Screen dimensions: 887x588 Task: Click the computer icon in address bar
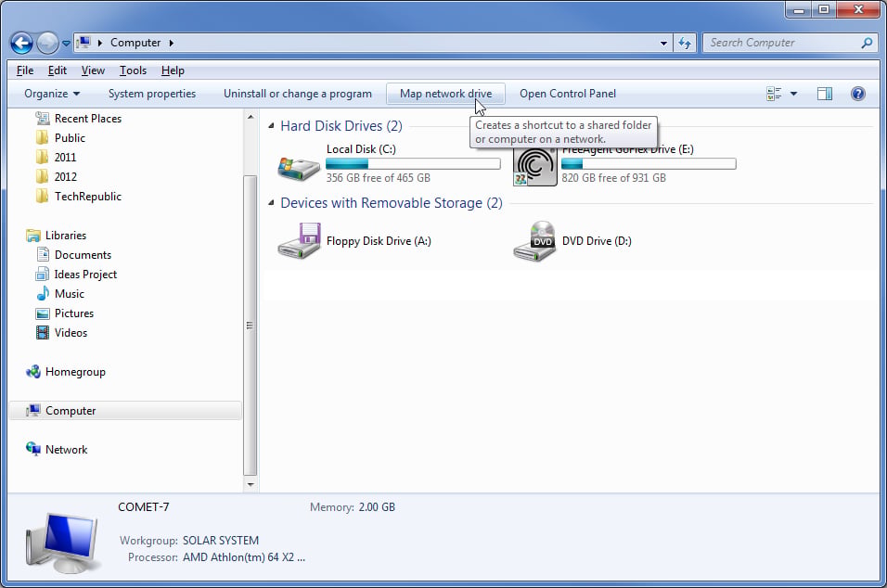pyautogui.click(x=84, y=43)
